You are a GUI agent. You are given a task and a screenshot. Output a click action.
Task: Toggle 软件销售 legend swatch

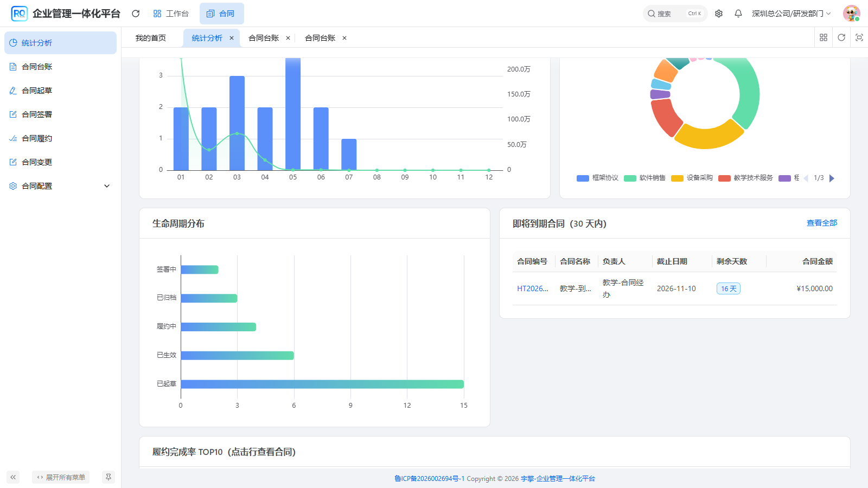630,178
